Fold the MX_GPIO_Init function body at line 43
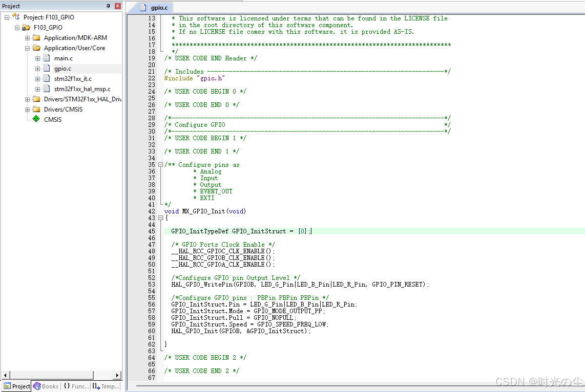 (x=160, y=217)
